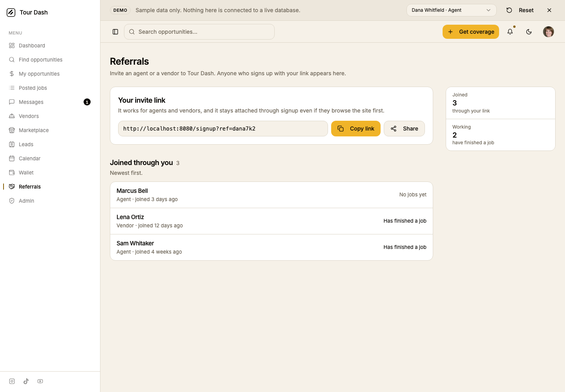This screenshot has width=565, height=392.
Task: Click the Share button
Action: click(404, 129)
